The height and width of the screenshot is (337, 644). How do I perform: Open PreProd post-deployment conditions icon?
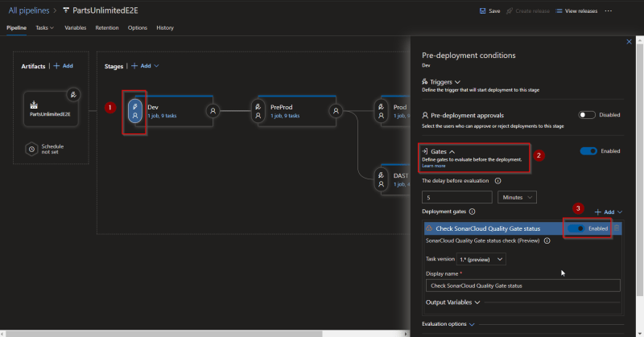[x=336, y=111]
